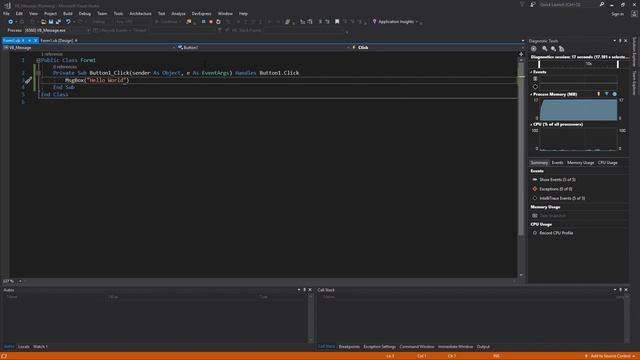Image resolution: width=640 pixels, height=360 pixels.
Task: Open the Tools menu
Action: [x=118, y=13]
